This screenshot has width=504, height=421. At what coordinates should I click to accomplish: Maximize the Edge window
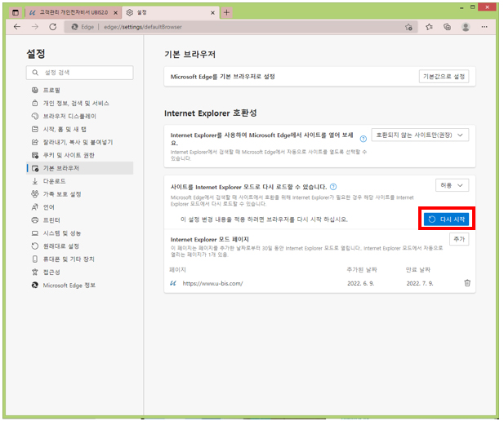click(x=472, y=7)
